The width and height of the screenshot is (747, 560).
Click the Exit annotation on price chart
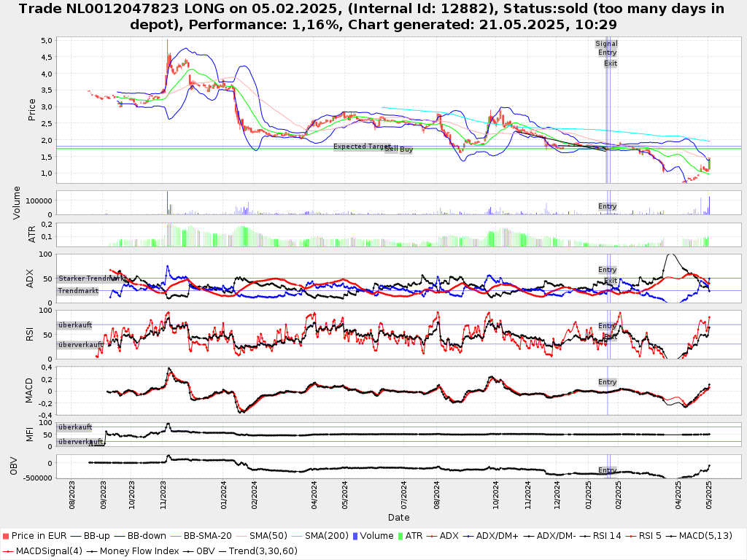(x=611, y=63)
